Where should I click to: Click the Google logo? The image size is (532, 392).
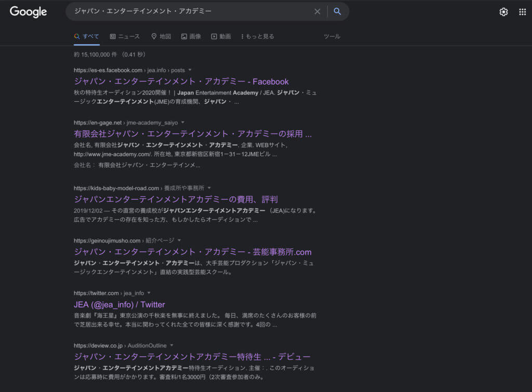click(x=28, y=11)
